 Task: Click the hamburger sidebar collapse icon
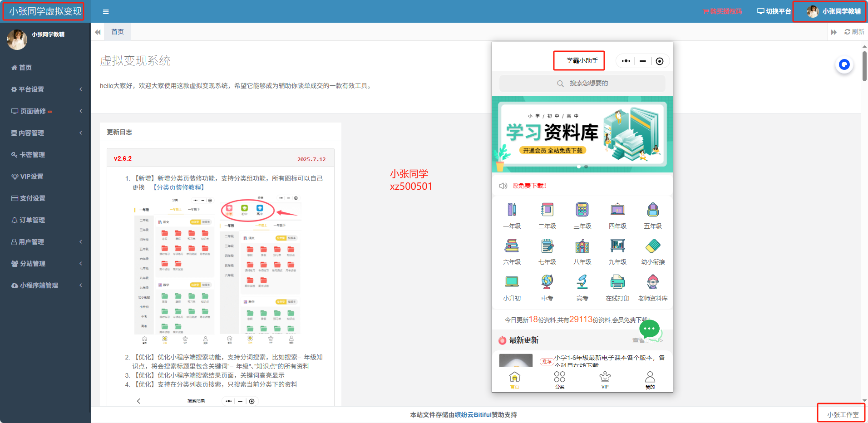106,11
